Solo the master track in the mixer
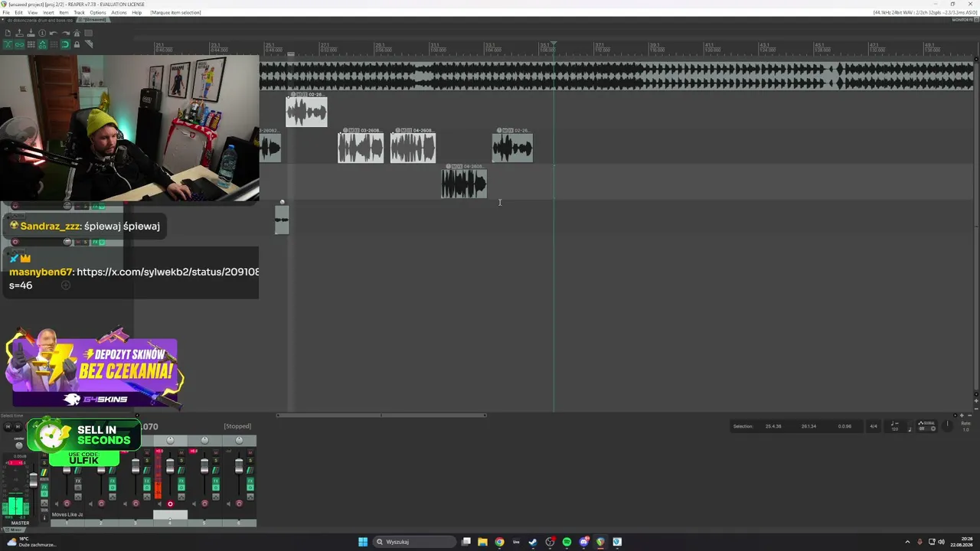 [x=44, y=462]
